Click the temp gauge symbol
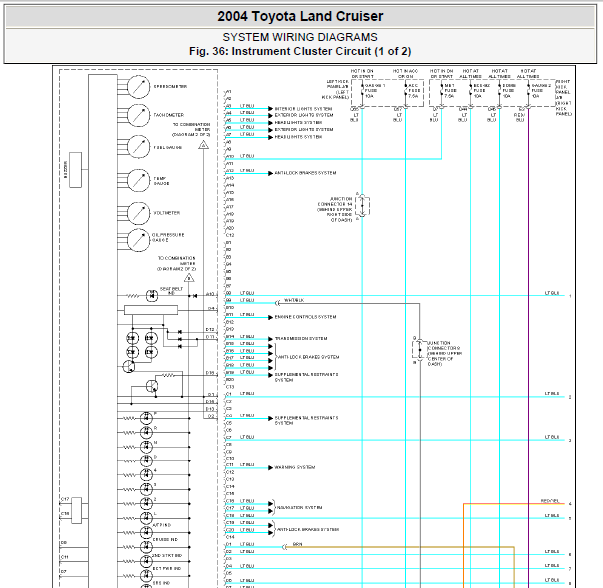Image resolution: width=603 pixels, height=588 pixels. point(138,180)
